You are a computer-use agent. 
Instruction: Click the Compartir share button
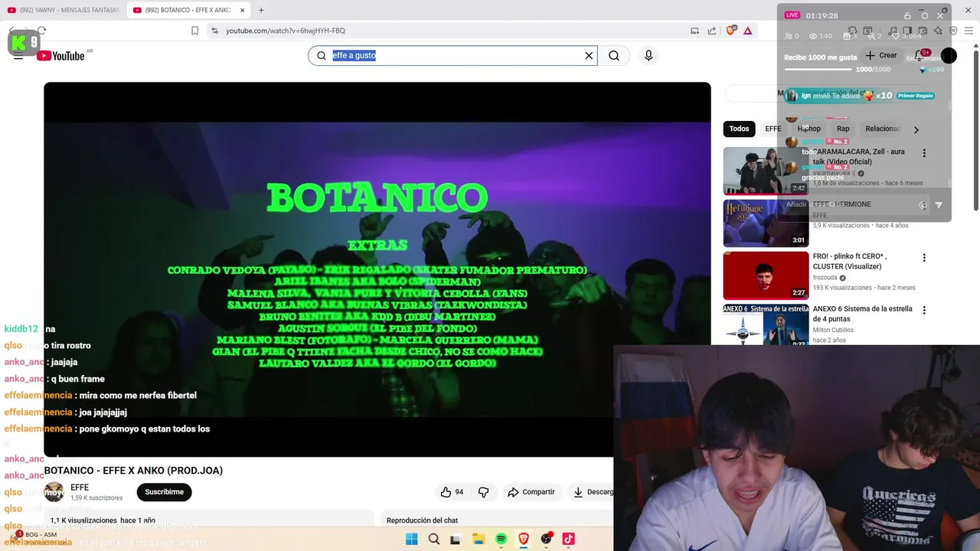point(531,492)
